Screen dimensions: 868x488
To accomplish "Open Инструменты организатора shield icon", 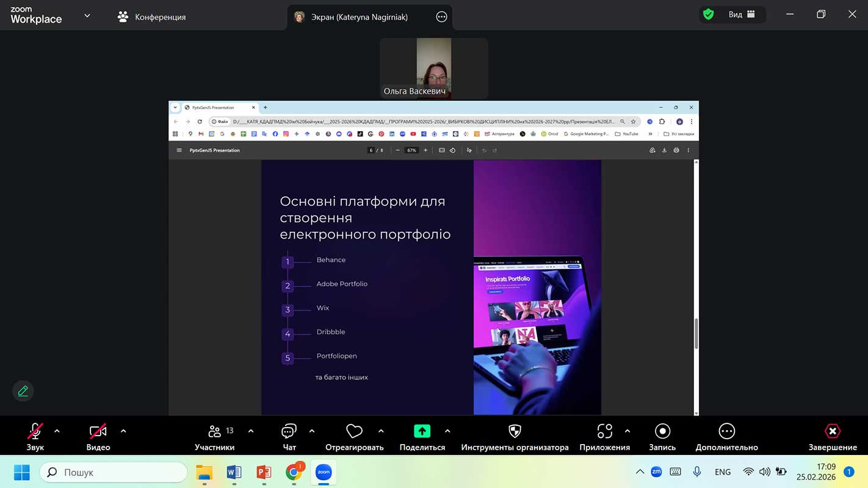I will 515,432.
